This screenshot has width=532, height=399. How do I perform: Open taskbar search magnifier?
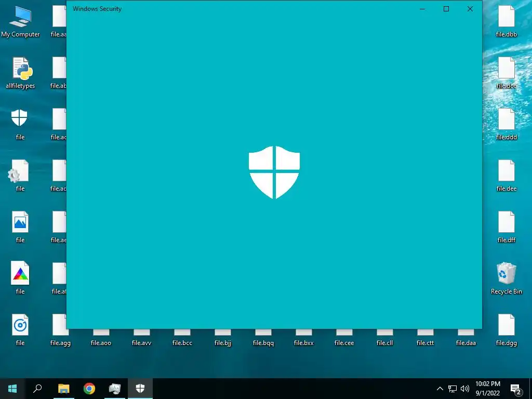pos(37,389)
